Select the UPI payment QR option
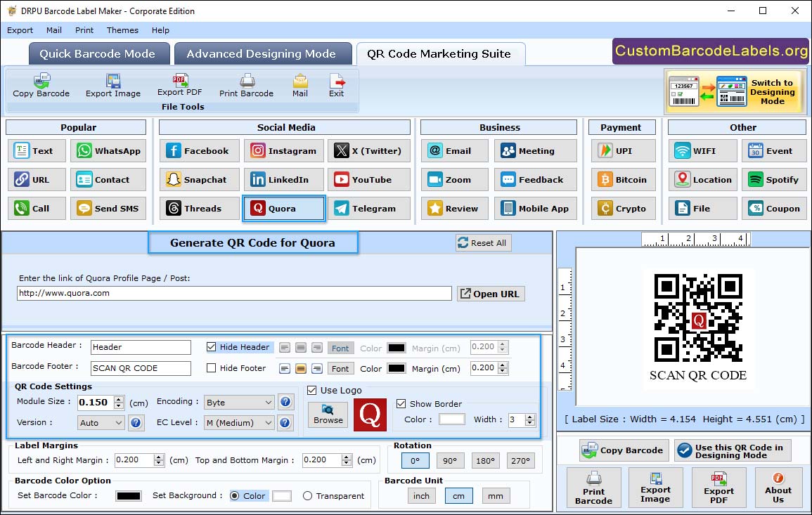The image size is (812, 515). click(x=623, y=150)
